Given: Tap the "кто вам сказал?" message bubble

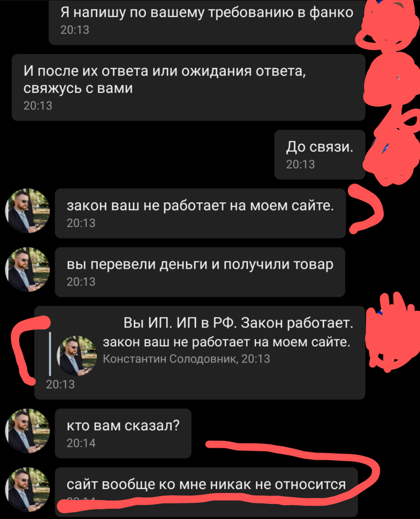Looking at the screenshot, I should click(123, 433).
